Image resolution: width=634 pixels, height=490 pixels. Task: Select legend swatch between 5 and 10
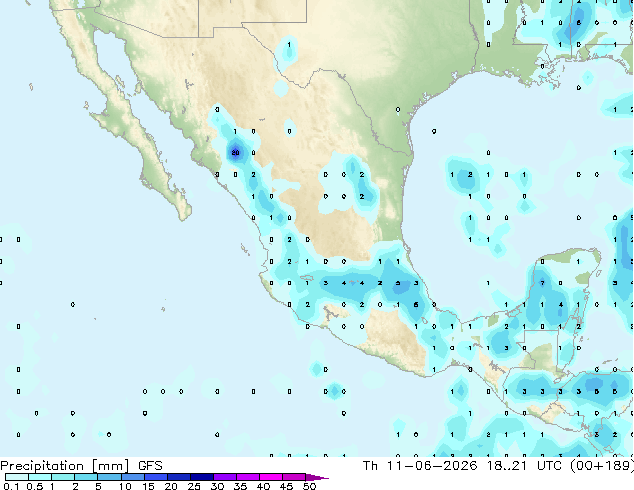point(109,477)
